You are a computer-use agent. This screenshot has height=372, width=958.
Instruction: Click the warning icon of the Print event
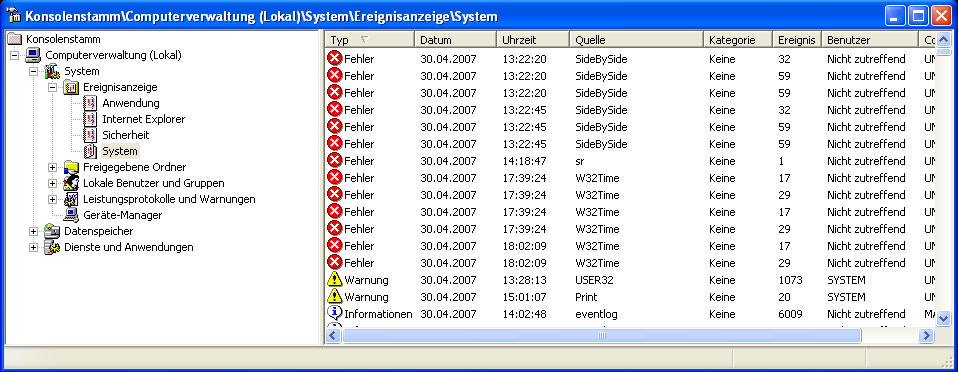tap(335, 297)
